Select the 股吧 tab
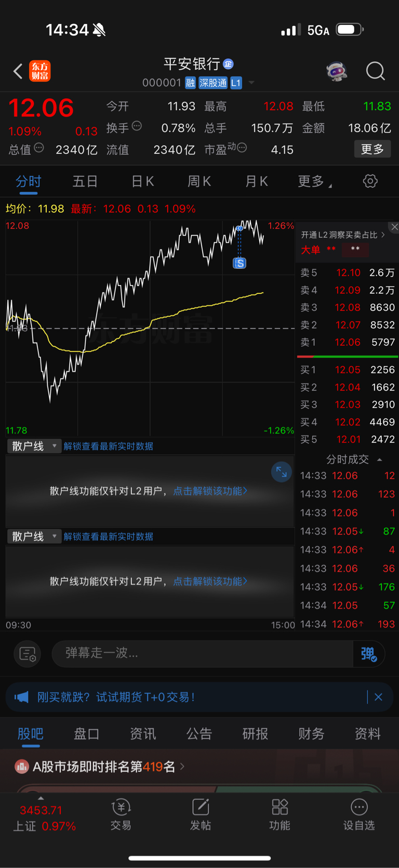The image size is (399, 868). point(30,734)
